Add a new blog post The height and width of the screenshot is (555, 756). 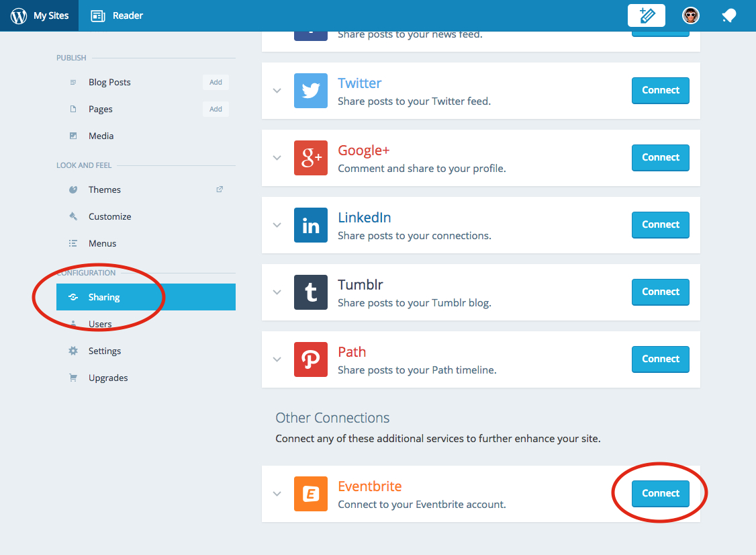216,82
